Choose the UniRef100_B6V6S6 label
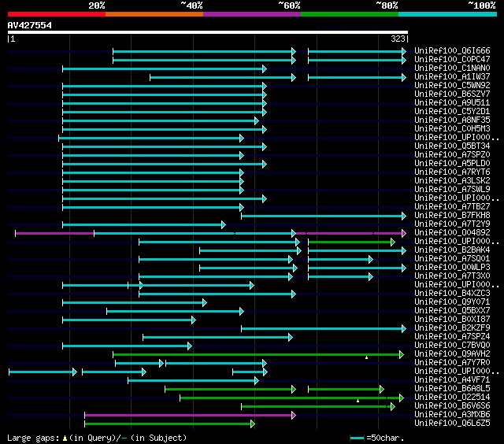 pyautogui.click(x=452, y=406)
